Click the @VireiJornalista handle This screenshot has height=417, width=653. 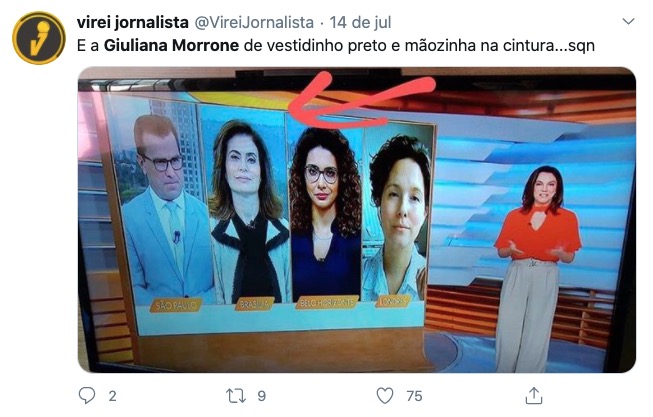254,22
